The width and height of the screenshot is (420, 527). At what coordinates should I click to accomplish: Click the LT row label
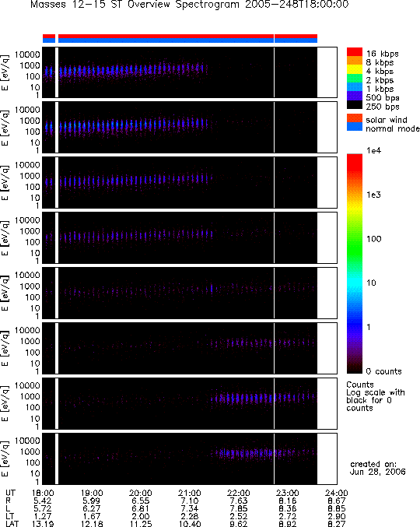point(9,516)
